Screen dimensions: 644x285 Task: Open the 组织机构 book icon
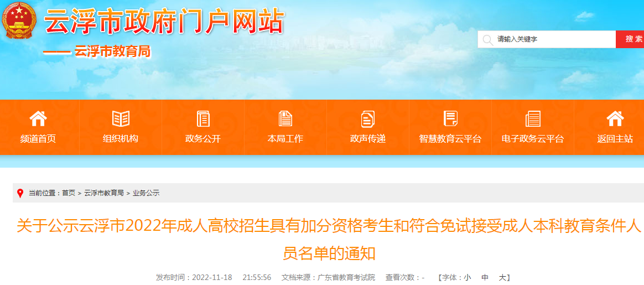coord(121,118)
